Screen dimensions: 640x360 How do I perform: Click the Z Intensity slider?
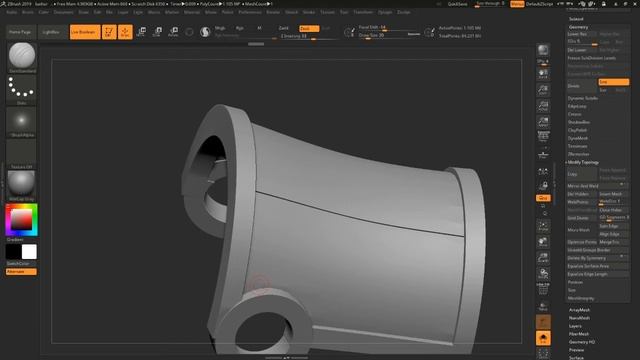point(309,36)
